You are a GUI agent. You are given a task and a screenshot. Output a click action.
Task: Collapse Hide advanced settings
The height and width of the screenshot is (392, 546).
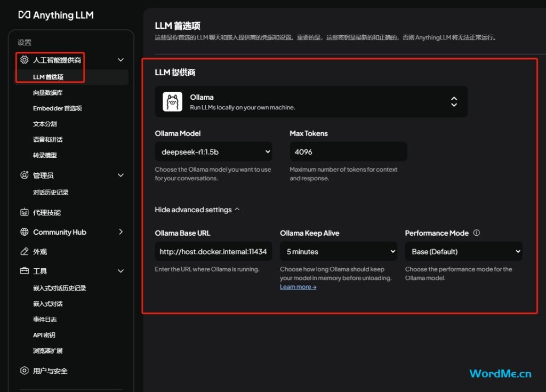pyautogui.click(x=197, y=210)
